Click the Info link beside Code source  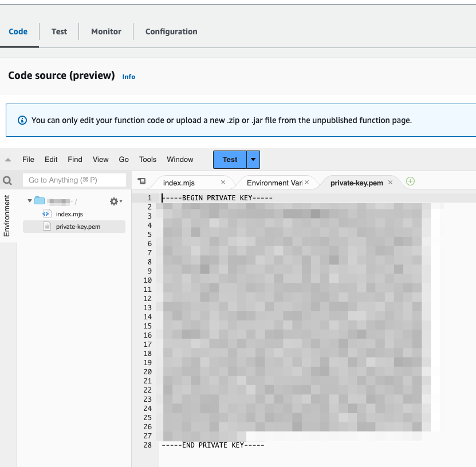tap(129, 77)
